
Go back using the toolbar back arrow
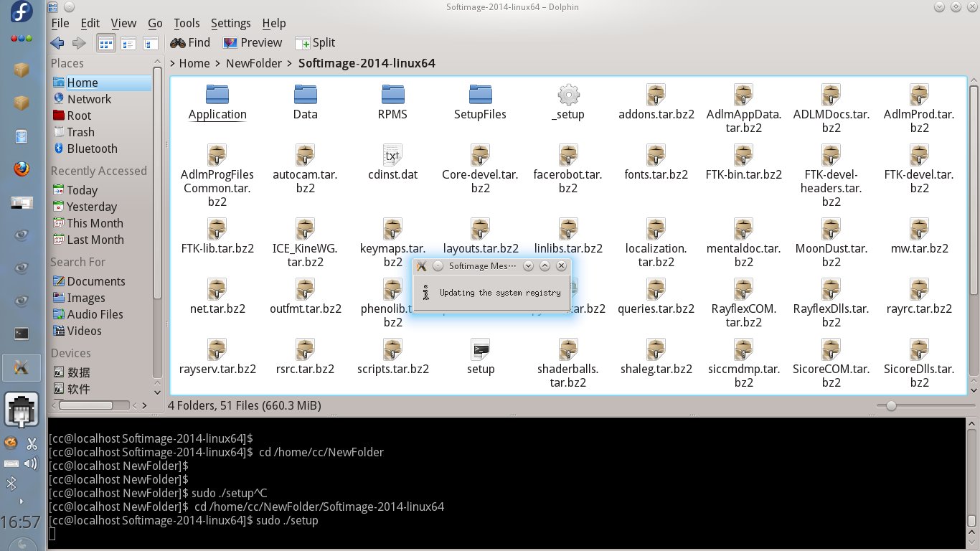click(57, 43)
